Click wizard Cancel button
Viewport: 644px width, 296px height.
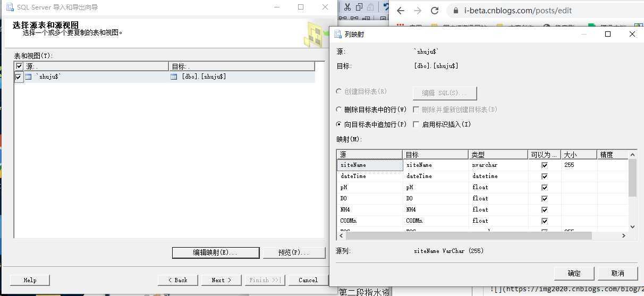(x=308, y=280)
